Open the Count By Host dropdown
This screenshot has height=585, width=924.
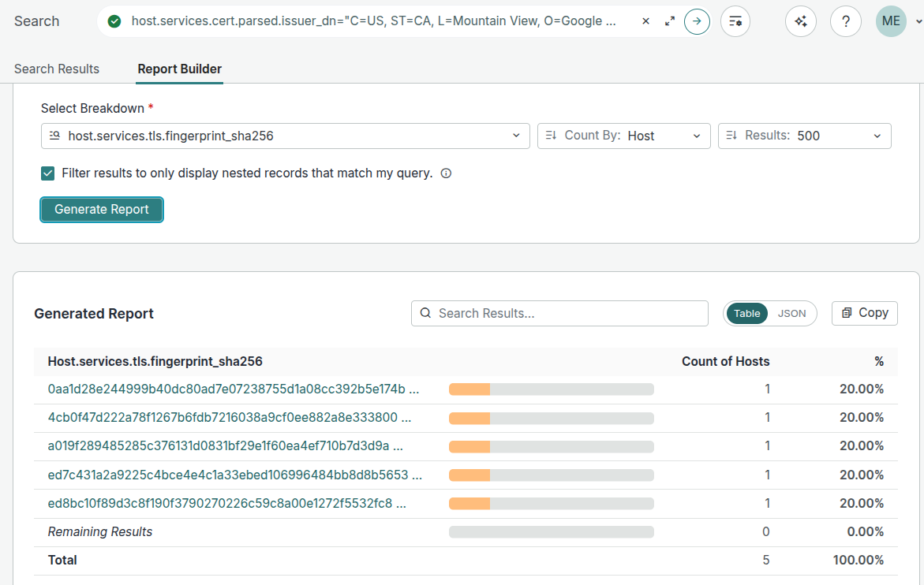tap(623, 136)
